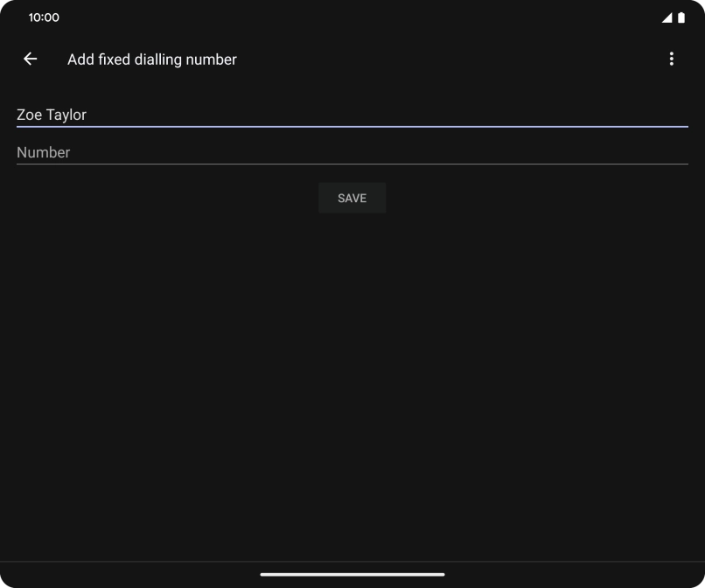Tap the underline of the Number field
The height and width of the screenshot is (588, 705).
click(352, 164)
